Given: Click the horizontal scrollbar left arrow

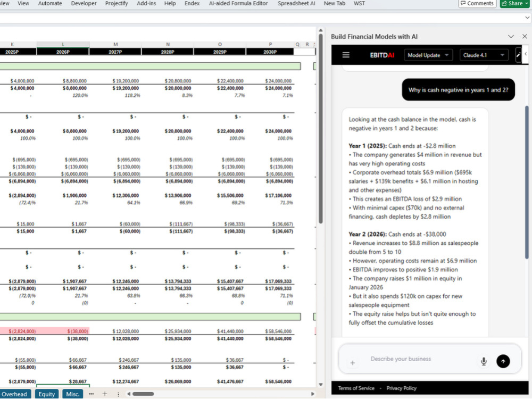Looking at the screenshot, I should [x=129, y=394].
